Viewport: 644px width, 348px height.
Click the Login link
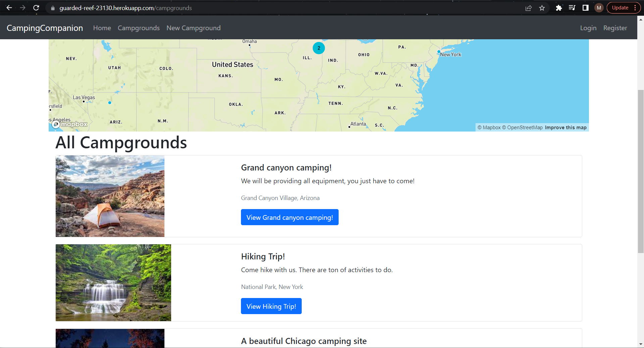click(x=588, y=28)
